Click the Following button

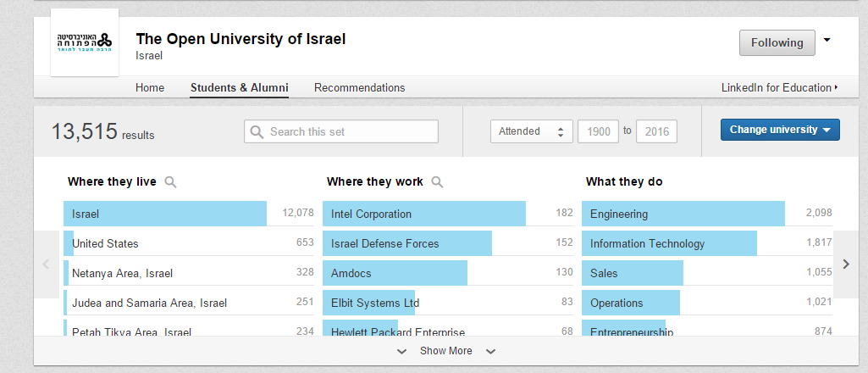point(777,42)
